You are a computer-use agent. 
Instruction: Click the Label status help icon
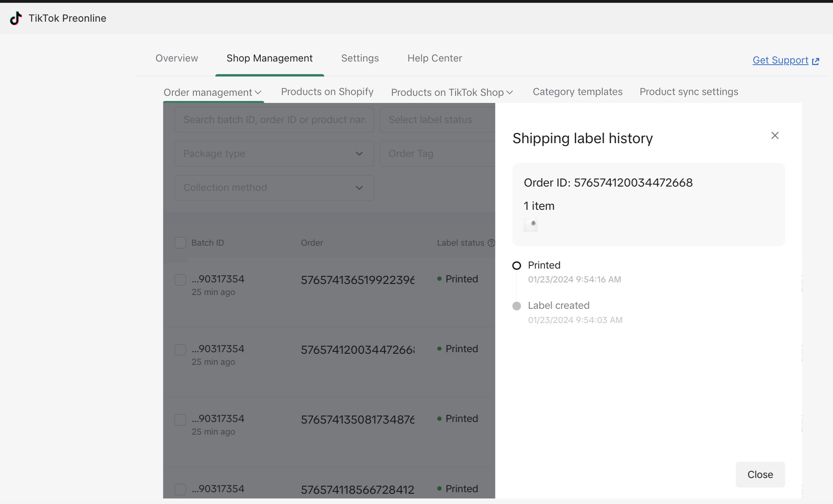pos(491,243)
